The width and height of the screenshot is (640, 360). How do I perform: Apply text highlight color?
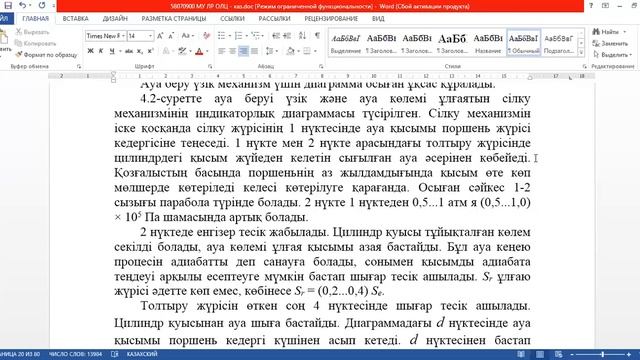pos(182,51)
